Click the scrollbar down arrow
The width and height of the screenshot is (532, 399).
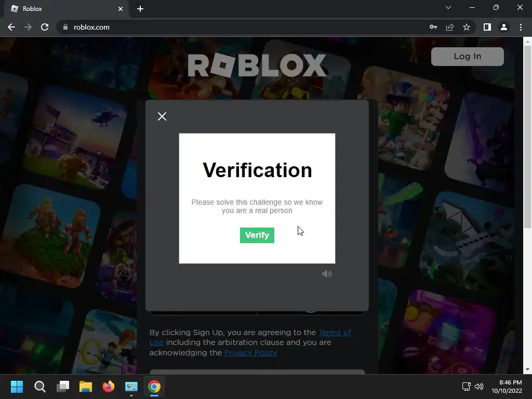pos(527,369)
